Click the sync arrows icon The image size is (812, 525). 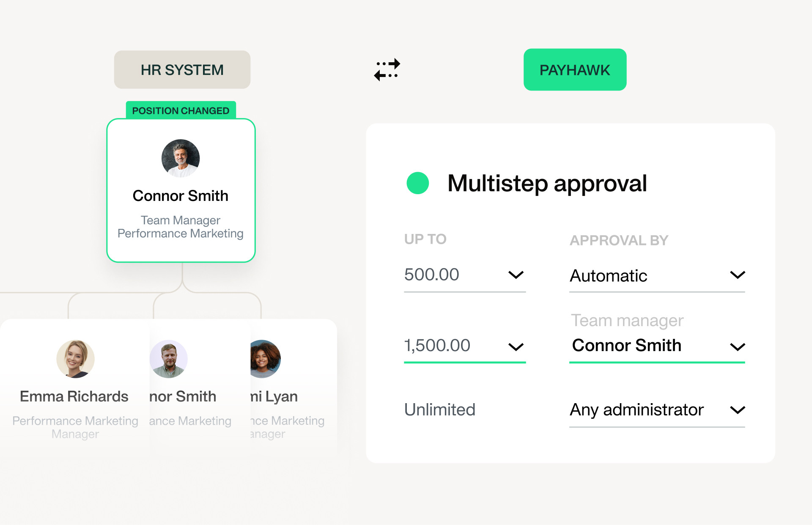[387, 69]
